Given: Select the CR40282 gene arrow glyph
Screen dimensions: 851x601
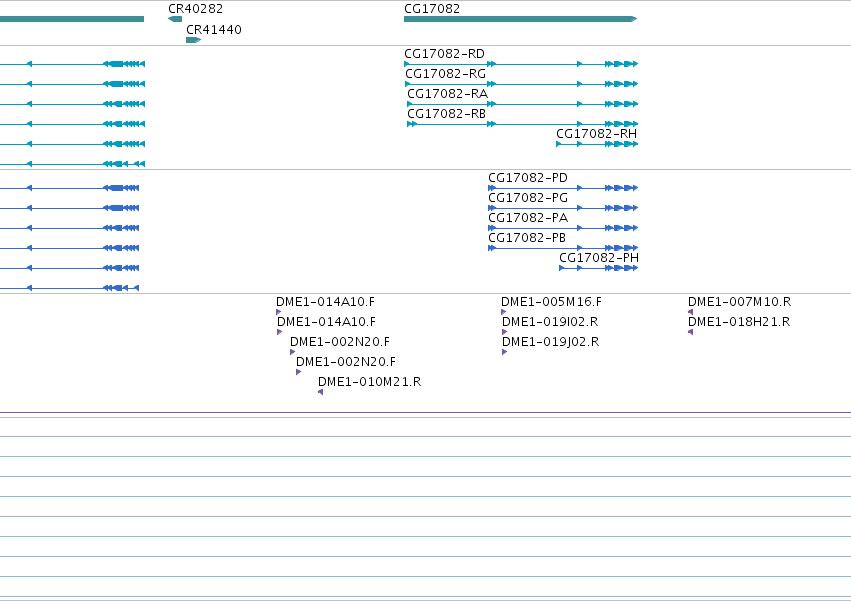Looking at the screenshot, I should [x=175, y=19].
